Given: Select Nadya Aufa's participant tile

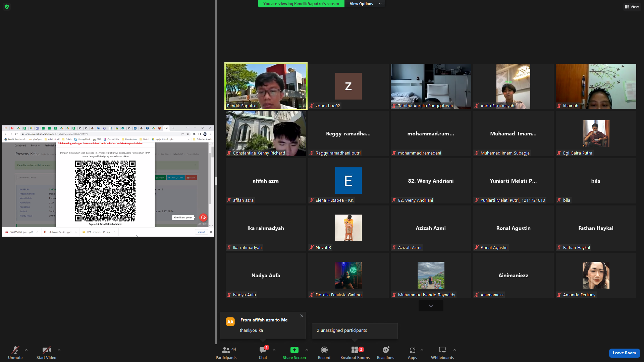Looking at the screenshot, I should point(266,276).
